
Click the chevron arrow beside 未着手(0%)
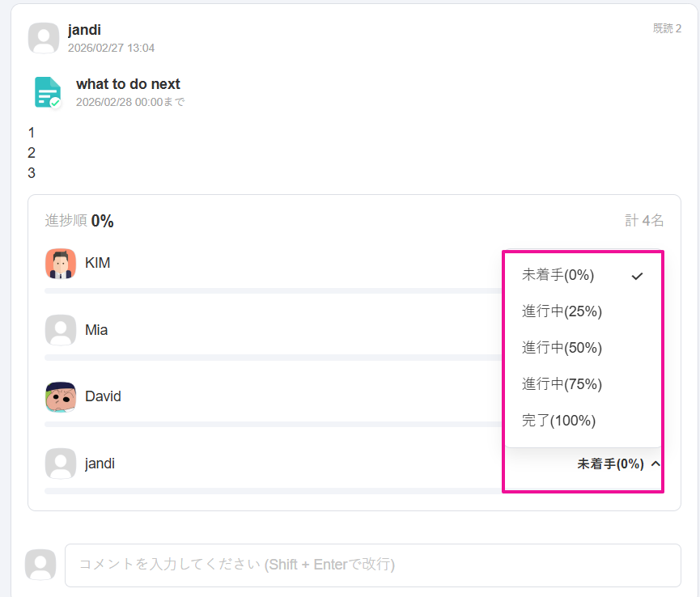[655, 464]
